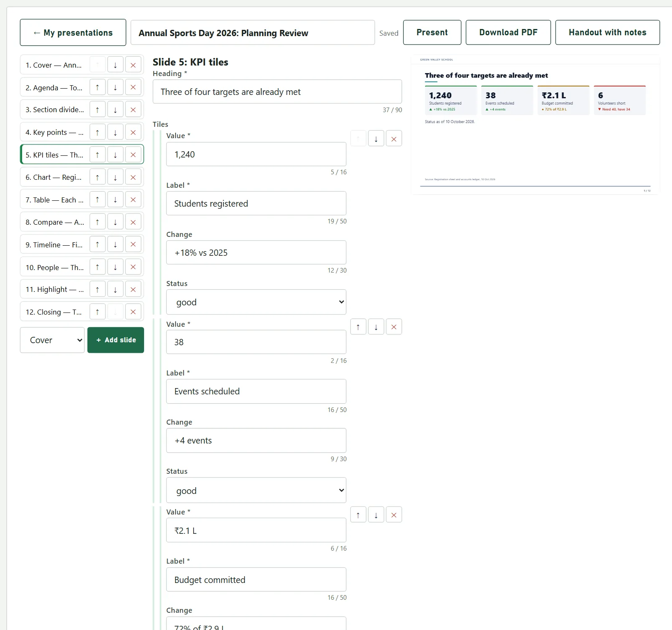
Task: Move slide 11 Highlight down
Action: 115,289
